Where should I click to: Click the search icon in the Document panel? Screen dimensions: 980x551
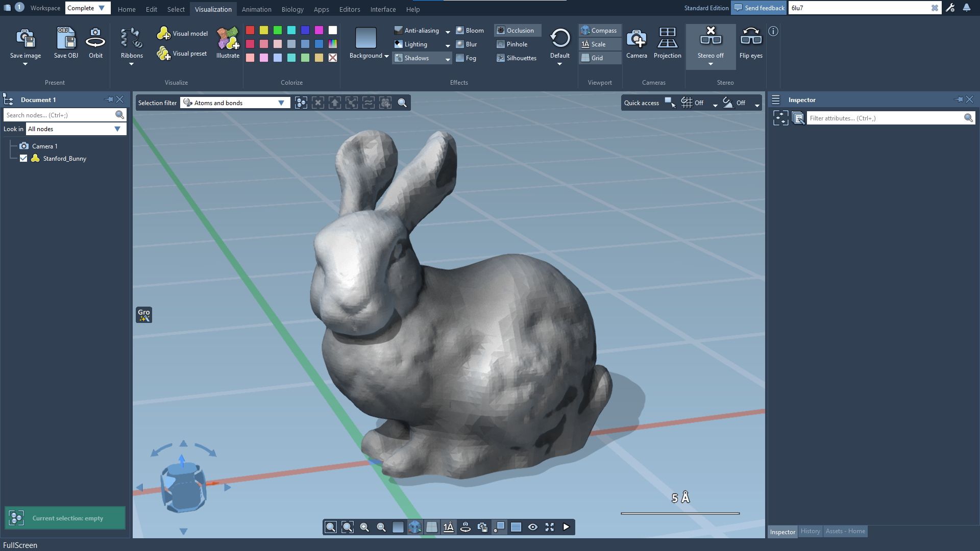(119, 115)
